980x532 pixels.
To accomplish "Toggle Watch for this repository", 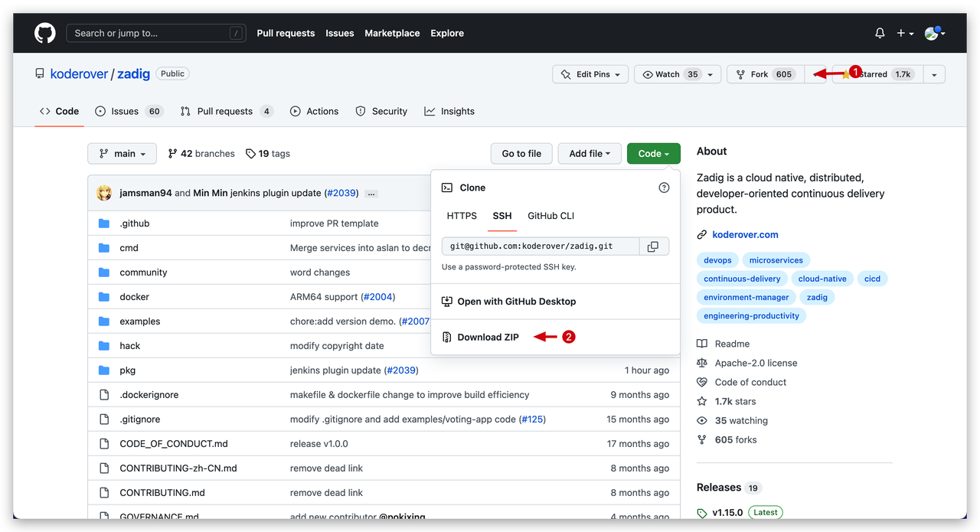I will 669,74.
